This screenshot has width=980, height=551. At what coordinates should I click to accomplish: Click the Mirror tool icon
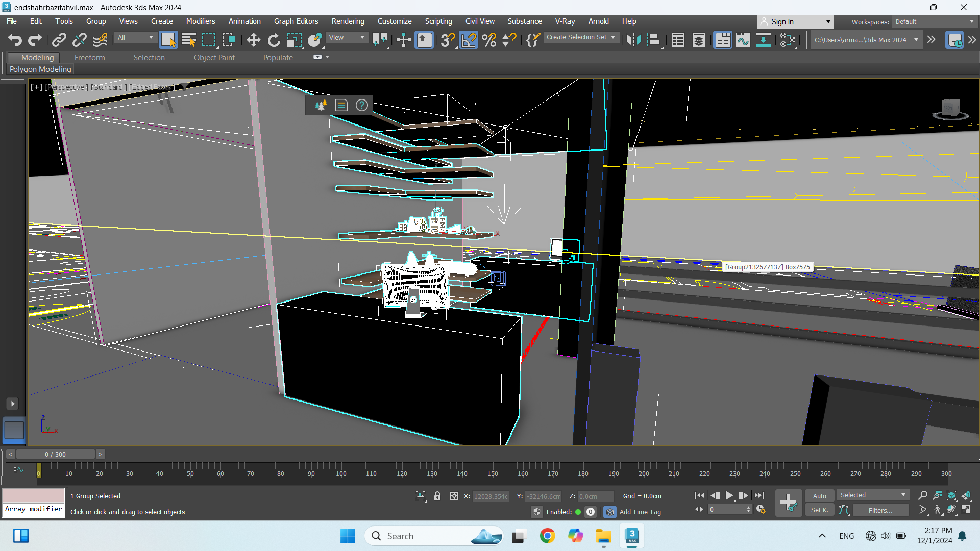coord(633,40)
